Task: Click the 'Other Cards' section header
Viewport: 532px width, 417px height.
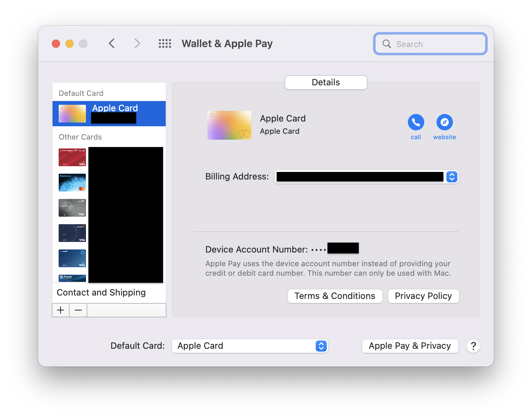Action: pos(80,137)
